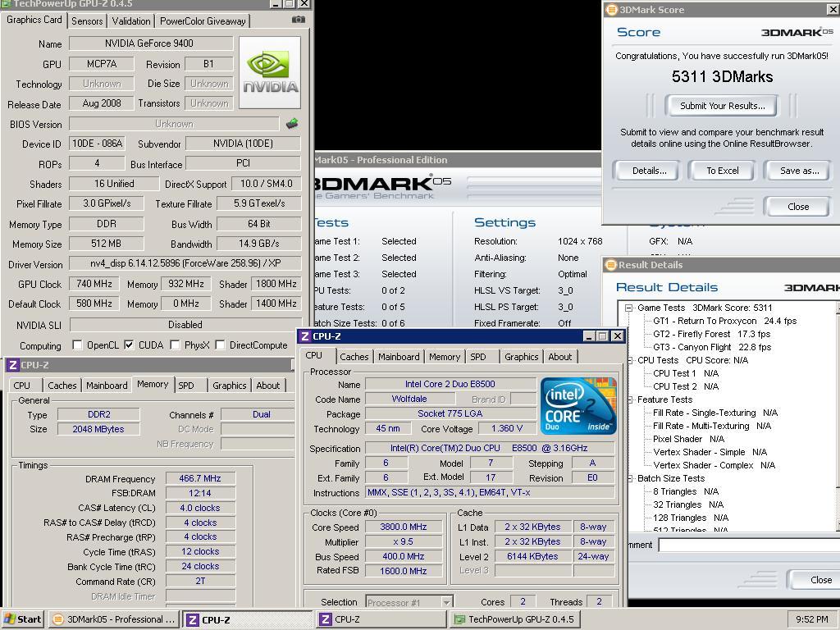Viewport: 840px width, 630px height.
Task: Click the Result Details window title icon
Action: point(610,265)
